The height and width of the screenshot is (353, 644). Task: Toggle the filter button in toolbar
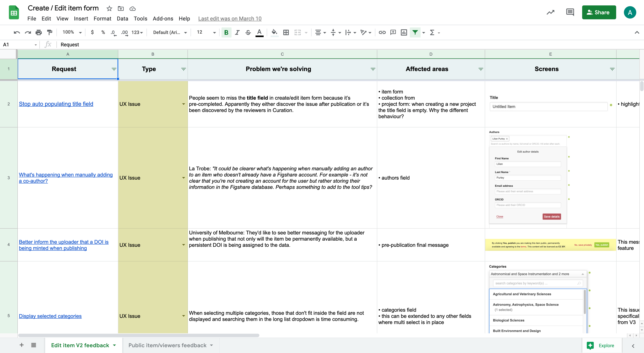pos(415,32)
